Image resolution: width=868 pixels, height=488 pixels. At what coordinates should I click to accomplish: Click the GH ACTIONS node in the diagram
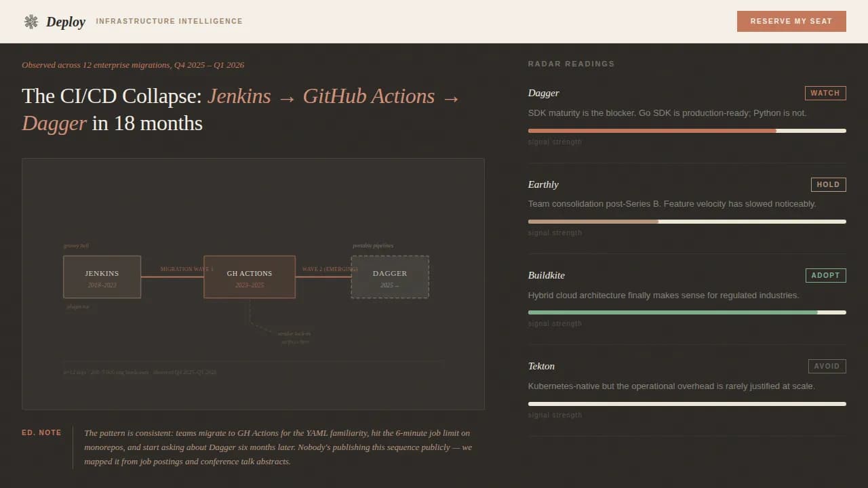coord(250,277)
